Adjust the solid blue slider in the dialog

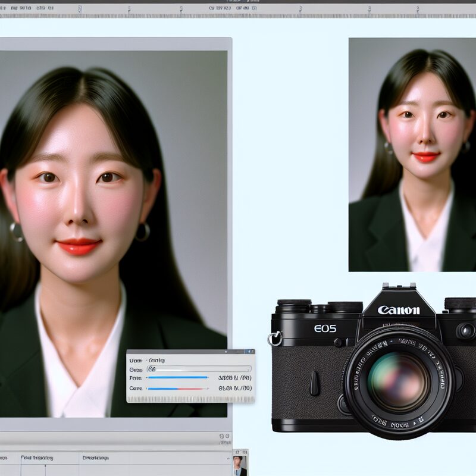[x=177, y=377]
